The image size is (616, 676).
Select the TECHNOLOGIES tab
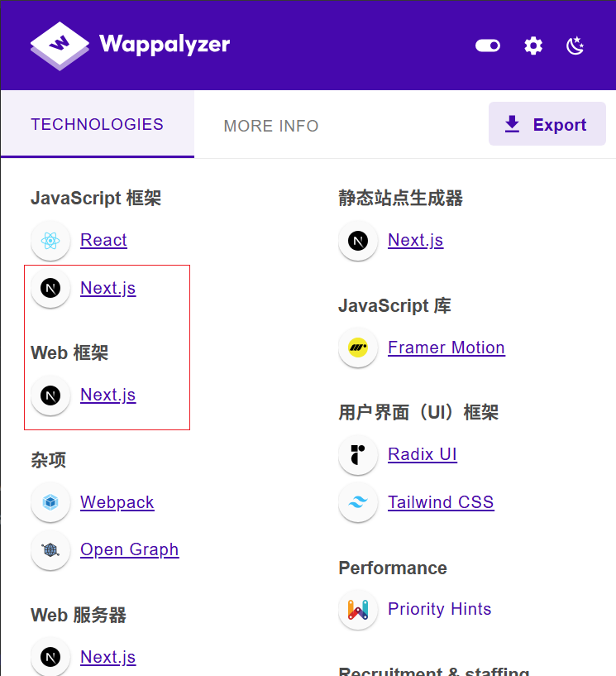98,124
